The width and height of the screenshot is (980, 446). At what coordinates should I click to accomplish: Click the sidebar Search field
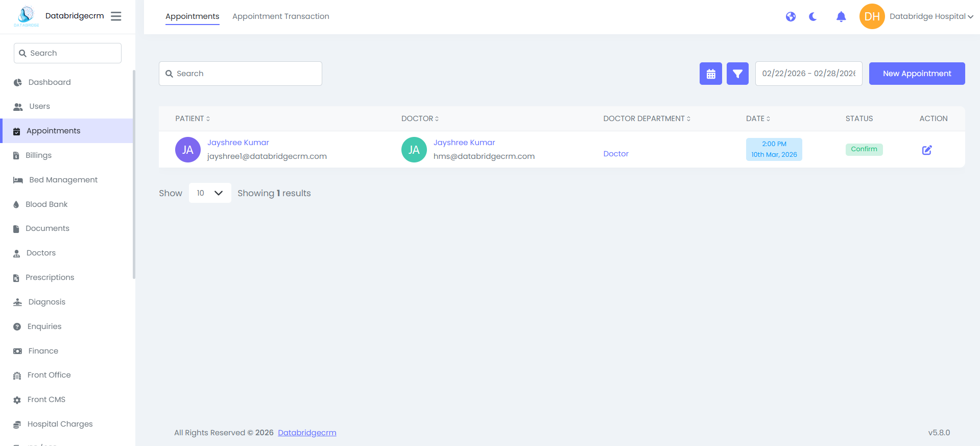(x=67, y=53)
